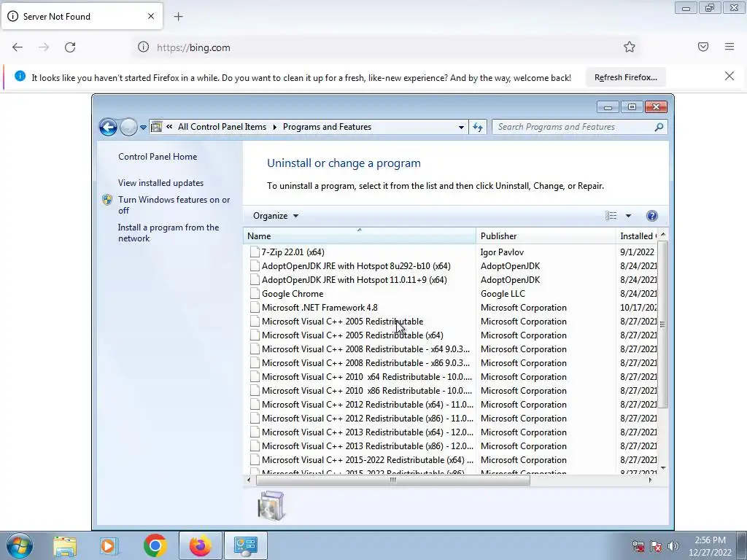This screenshot has width=747, height=560.
Task: Expand address bar history dropdown
Action: 461,127
